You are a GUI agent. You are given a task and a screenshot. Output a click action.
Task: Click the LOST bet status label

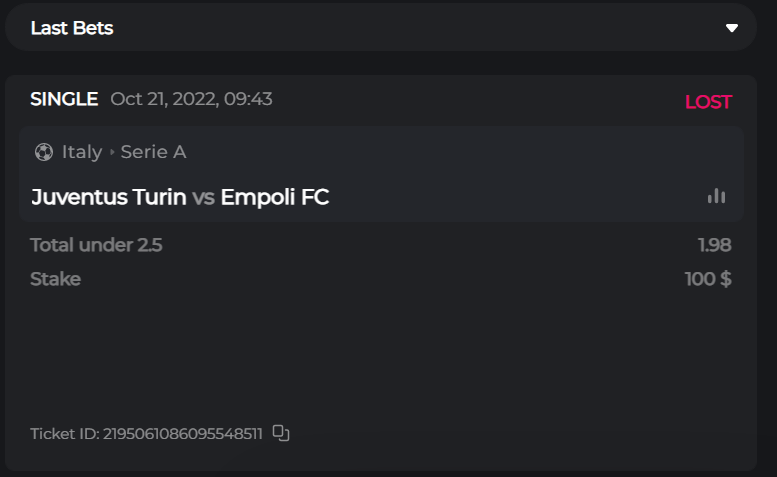(708, 102)
